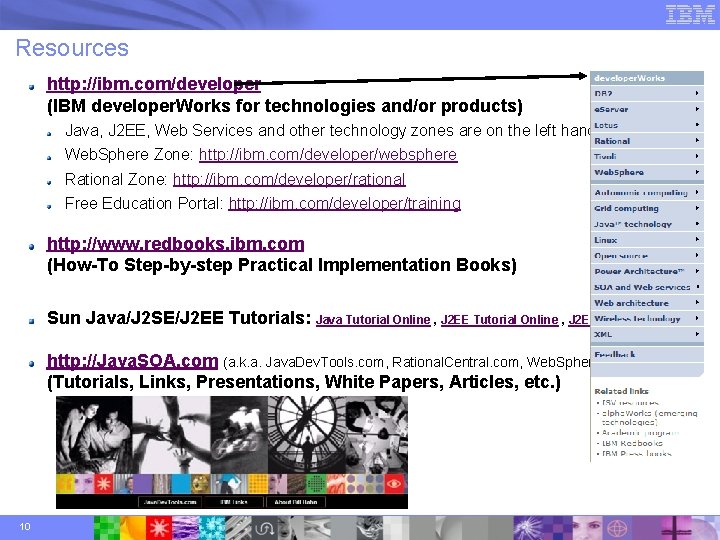
Task: Open the IBM Redbooks related link
Action: [632, 443]
